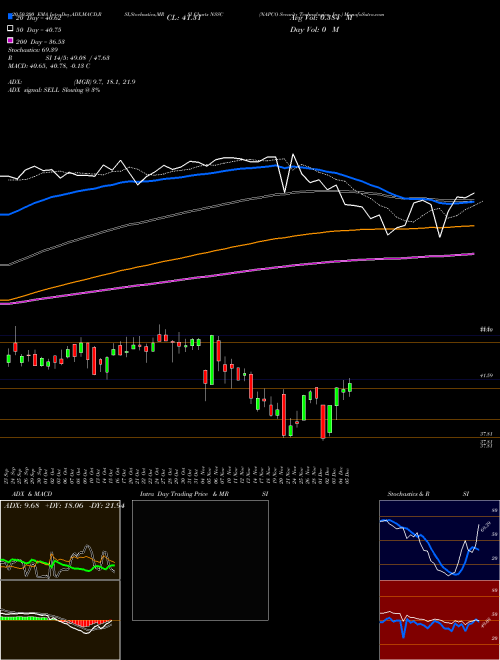
Task: Select the '20 Day - 40.62' legend text
Action: pyautogui.click(x=39, y=18)
